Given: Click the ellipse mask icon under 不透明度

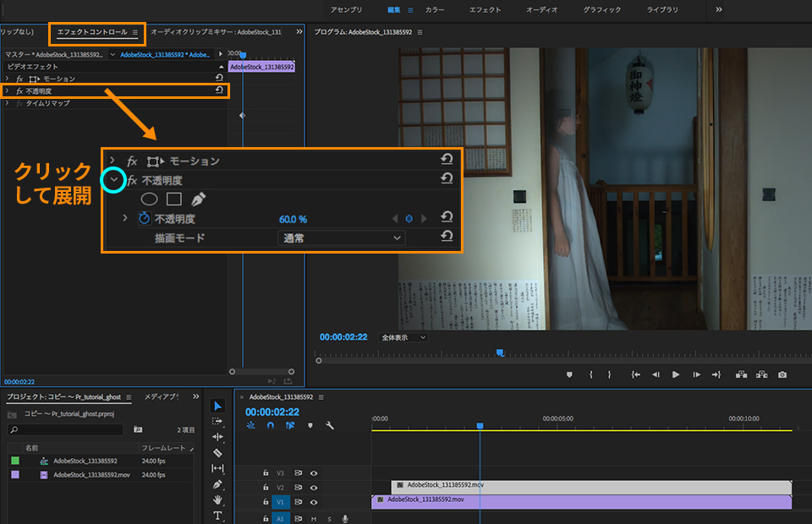Looking at the screenshot, I should click(149, 199).
